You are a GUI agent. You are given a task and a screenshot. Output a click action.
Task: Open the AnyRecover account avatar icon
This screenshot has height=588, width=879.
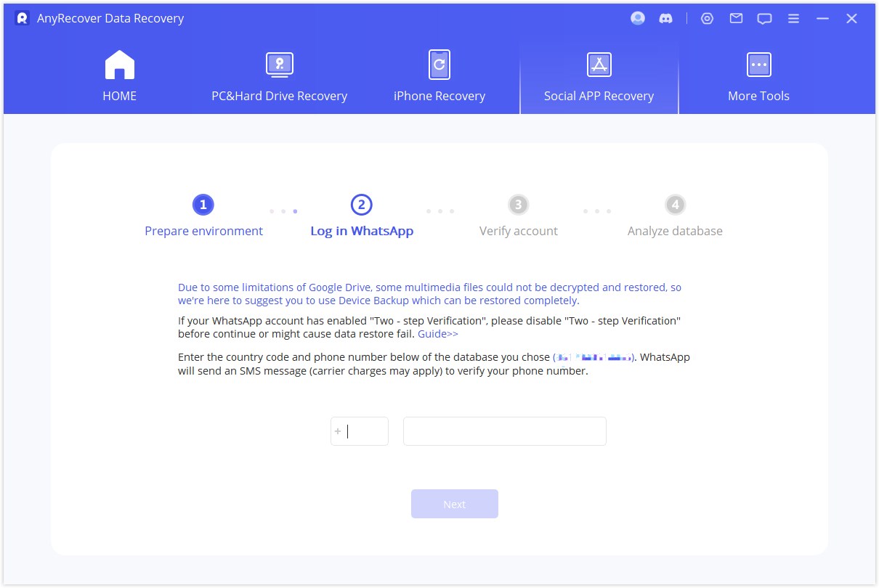(x=638, y=18)
